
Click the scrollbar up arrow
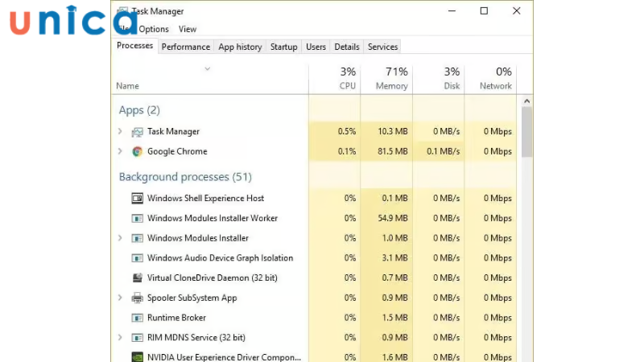pos(527,101)
